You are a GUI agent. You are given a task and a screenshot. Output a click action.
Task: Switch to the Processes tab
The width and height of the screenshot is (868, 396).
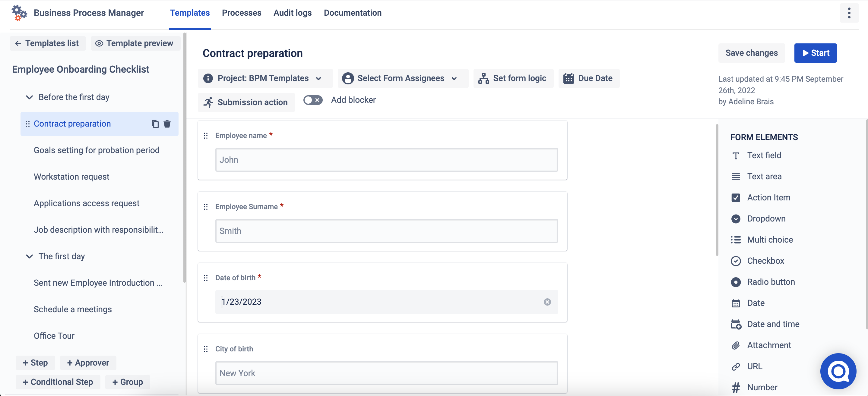pyautogui.click(x=241, y=13)
